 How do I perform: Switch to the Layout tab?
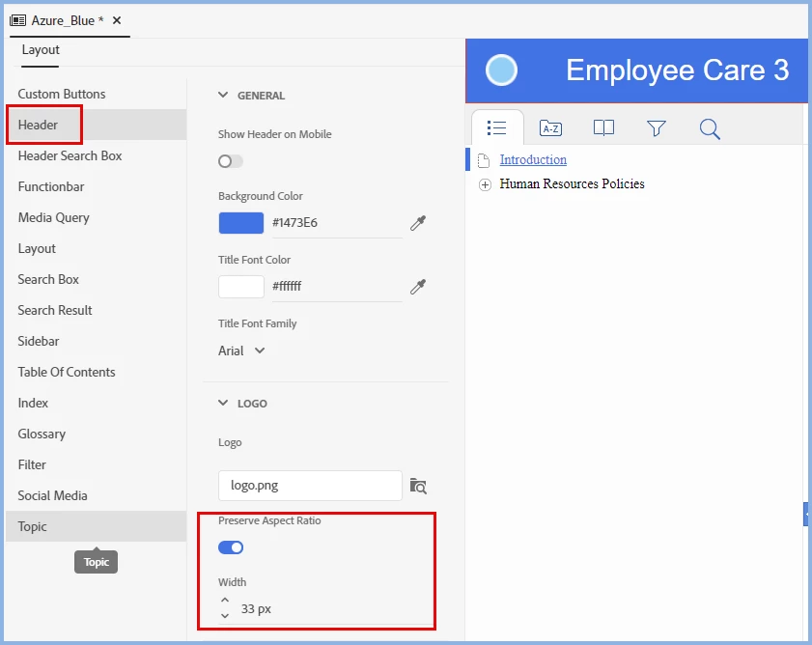tap(41, 50)
